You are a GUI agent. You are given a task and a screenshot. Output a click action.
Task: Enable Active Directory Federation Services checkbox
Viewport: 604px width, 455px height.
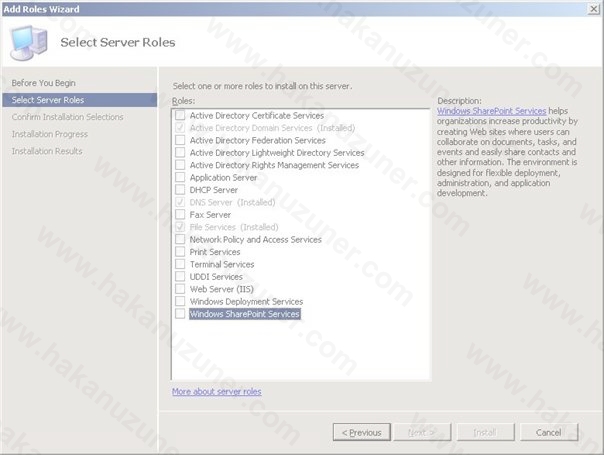[180, 140]
